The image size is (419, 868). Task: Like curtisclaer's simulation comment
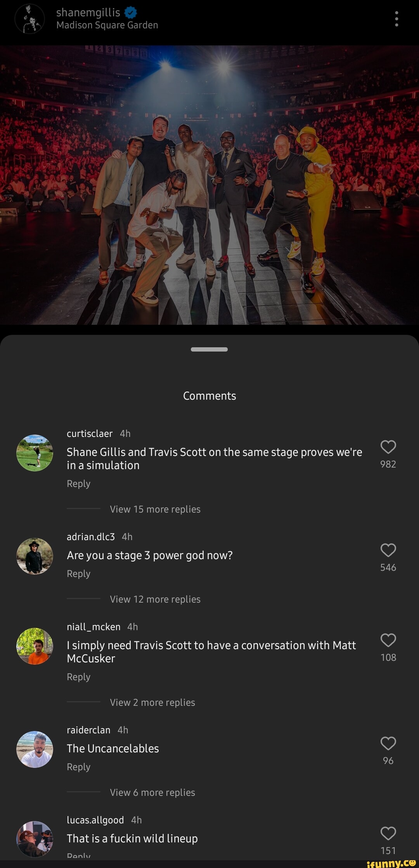pyautogui.click(x=388, y=447)
